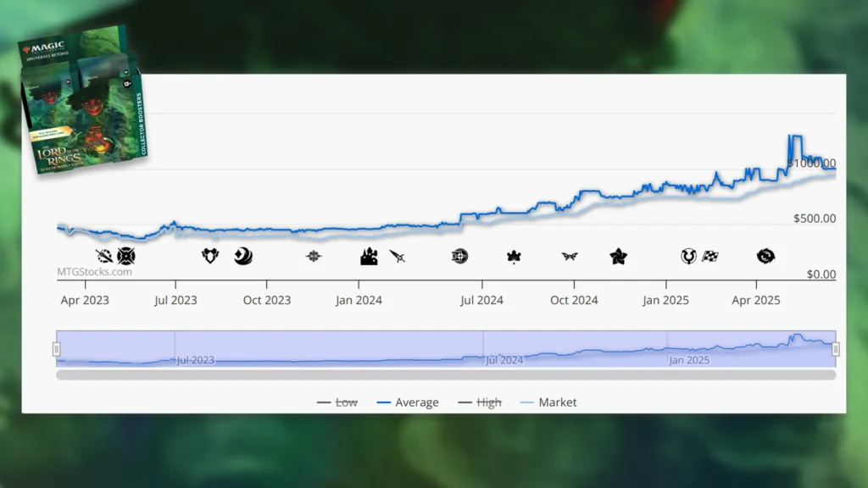Click the right handle of the range navigator
The image size is (868, 488).
click(x=836, y=349)
